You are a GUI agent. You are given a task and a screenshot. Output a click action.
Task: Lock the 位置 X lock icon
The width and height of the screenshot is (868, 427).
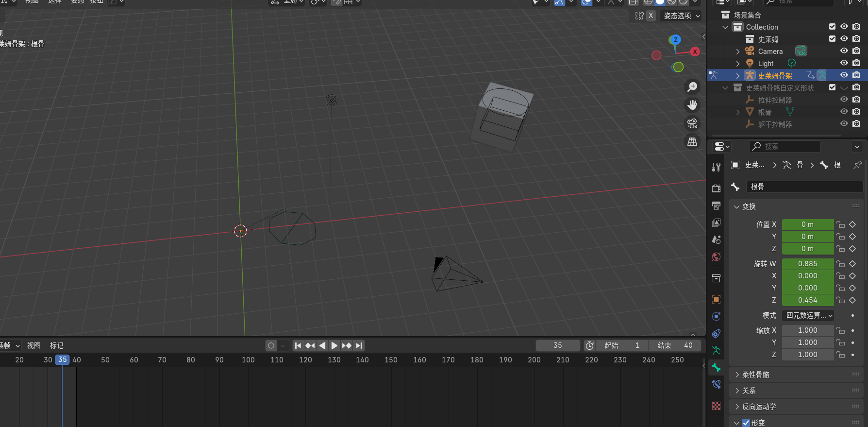[840, 224]
